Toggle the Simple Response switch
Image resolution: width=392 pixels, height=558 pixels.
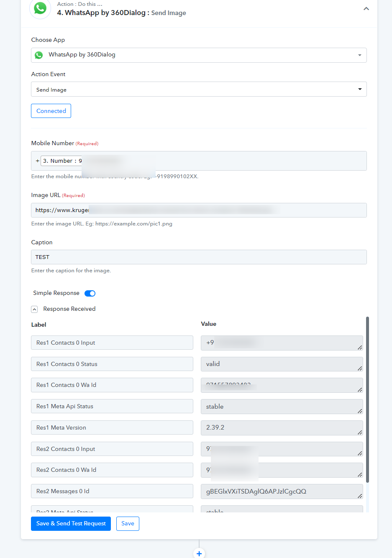point(90,293)
